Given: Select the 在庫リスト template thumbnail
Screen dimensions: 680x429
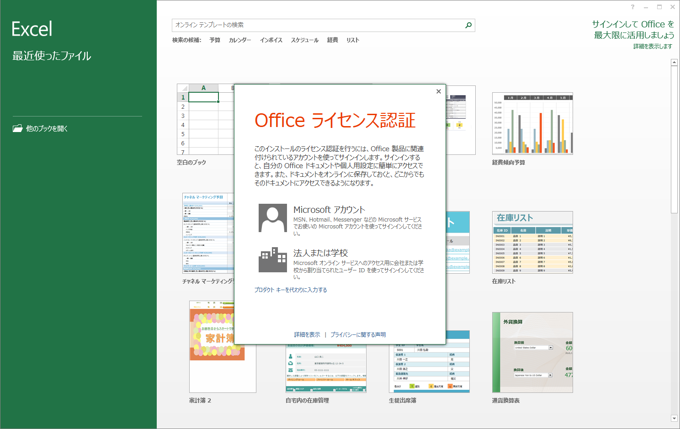Looking at the screenshot, I should [x=533, y=242].
